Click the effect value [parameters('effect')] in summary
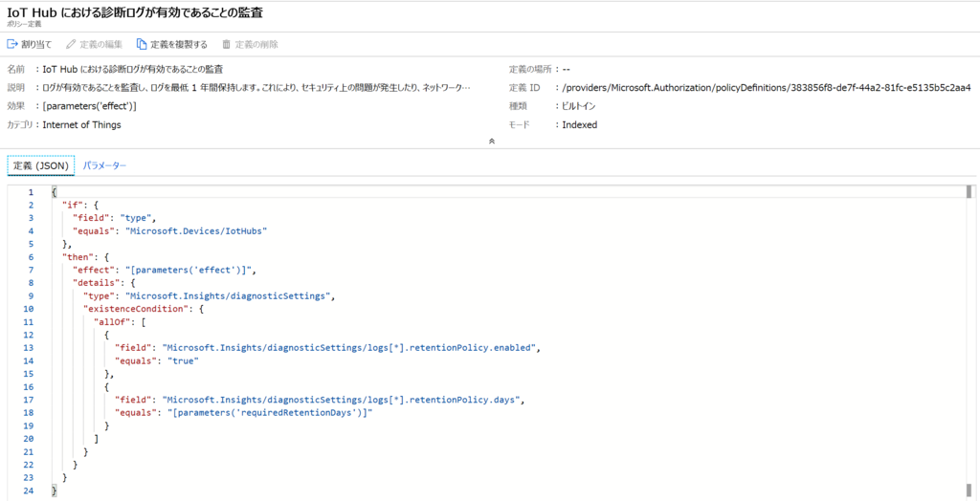The width and height of the screenshot is (980, 501). pos(89,106)
